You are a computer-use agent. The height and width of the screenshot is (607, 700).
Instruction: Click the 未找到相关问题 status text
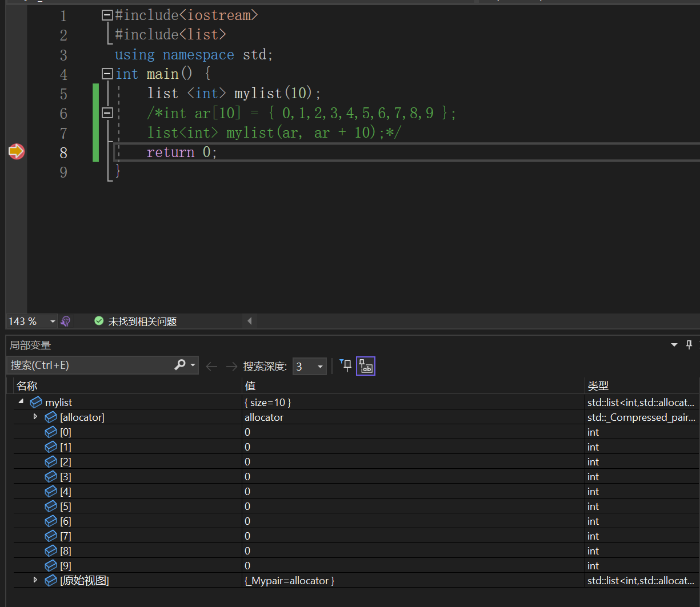pyautogui.click(x=143, y=321)
